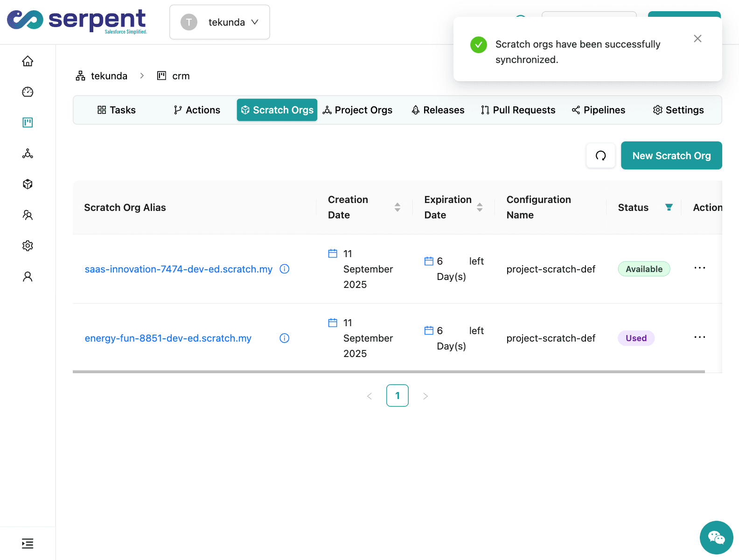Switch to the Pull Requests tab

(x=518, y=110)
